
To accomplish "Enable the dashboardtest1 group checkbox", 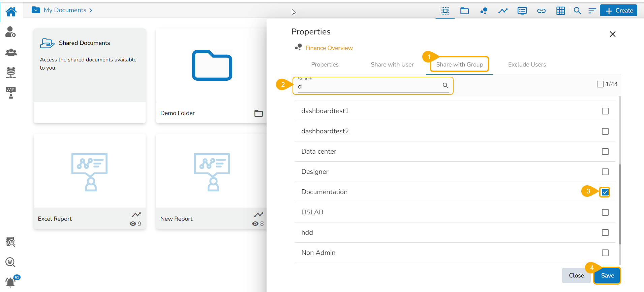I will click(605, 111).
